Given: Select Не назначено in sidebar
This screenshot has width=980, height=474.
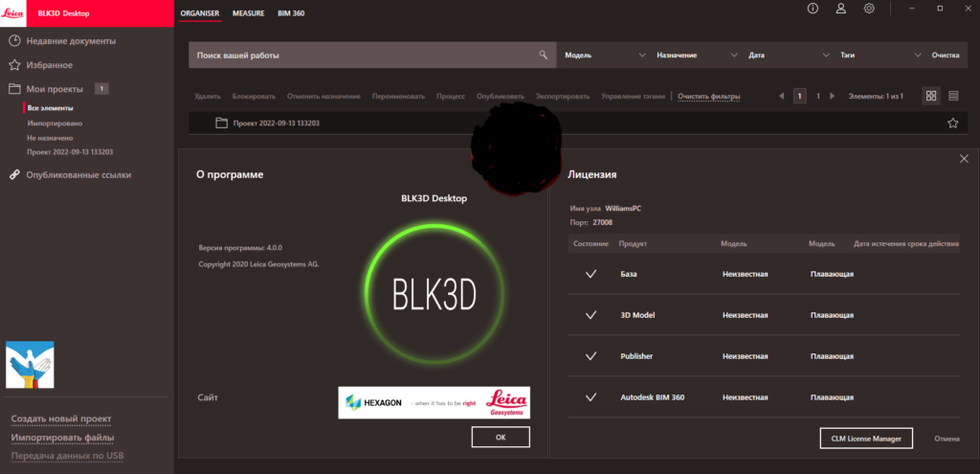Looking at the screenshot, I should pos(50,138).
